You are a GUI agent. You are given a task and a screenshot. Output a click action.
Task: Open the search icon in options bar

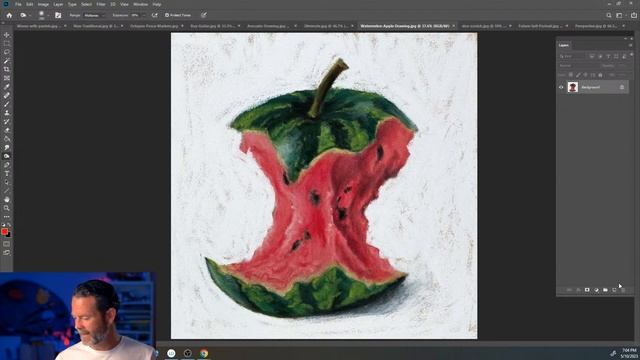pos(609,15)
